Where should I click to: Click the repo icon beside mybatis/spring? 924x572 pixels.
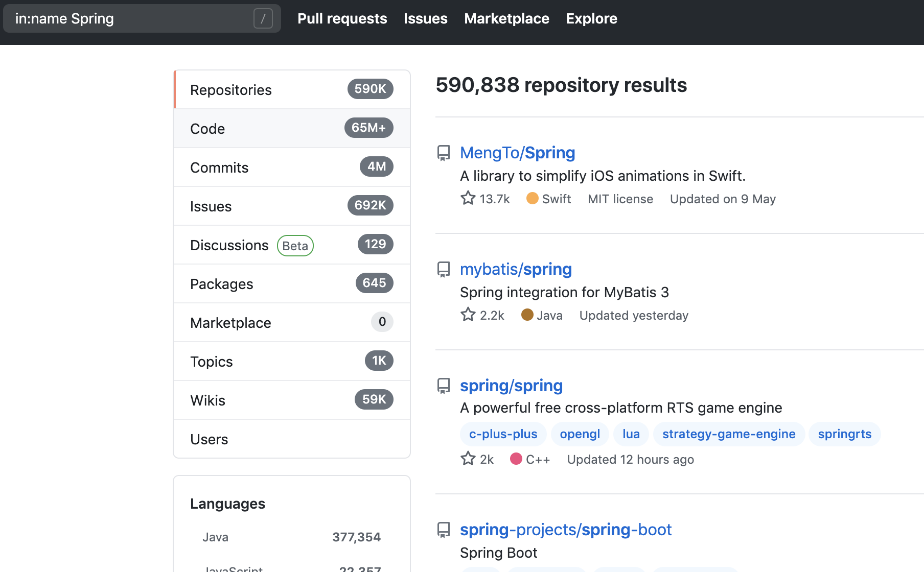click(x=444, y=269)
